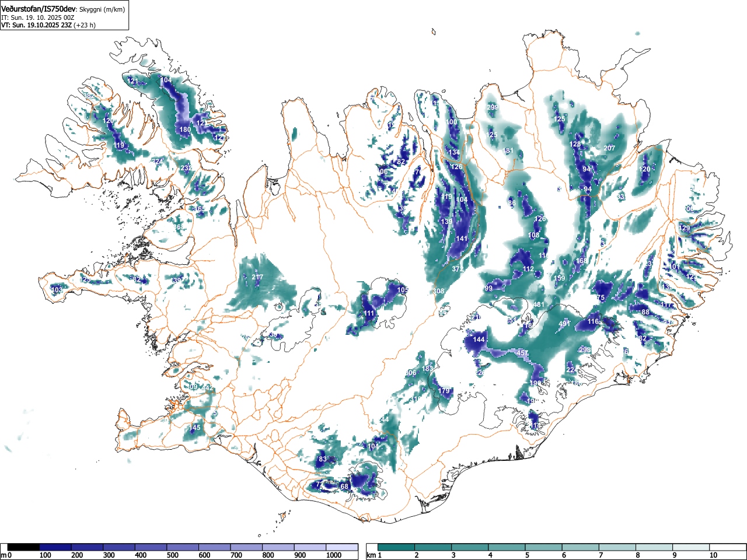Click the 183 visibility value
This screenshot has width=747, height=560.
pyautogui.click(x=428, y=369)
